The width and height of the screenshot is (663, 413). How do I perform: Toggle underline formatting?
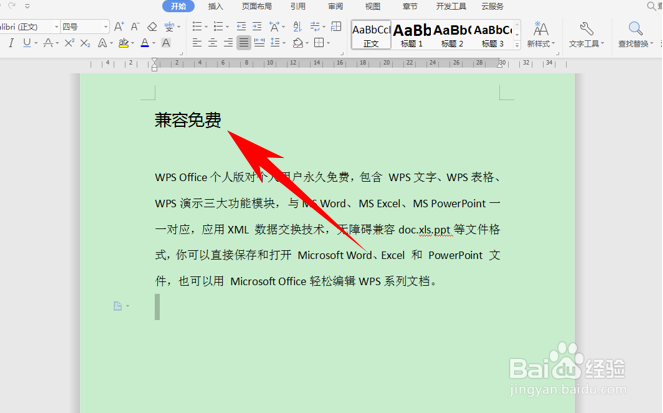27,43
